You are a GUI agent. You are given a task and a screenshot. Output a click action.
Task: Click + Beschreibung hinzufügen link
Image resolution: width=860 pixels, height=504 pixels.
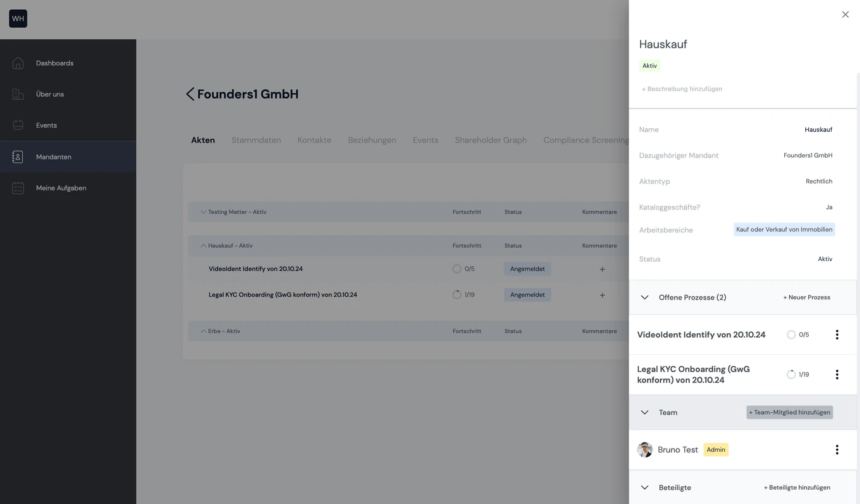pyautogui.click(x=682, y=89)
